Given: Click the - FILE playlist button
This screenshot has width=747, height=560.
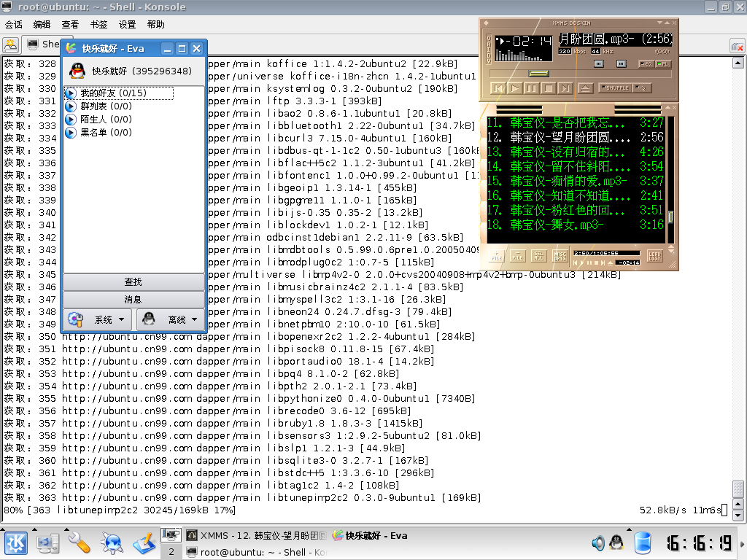Looking at the screenshot, I should pos(517,256).
